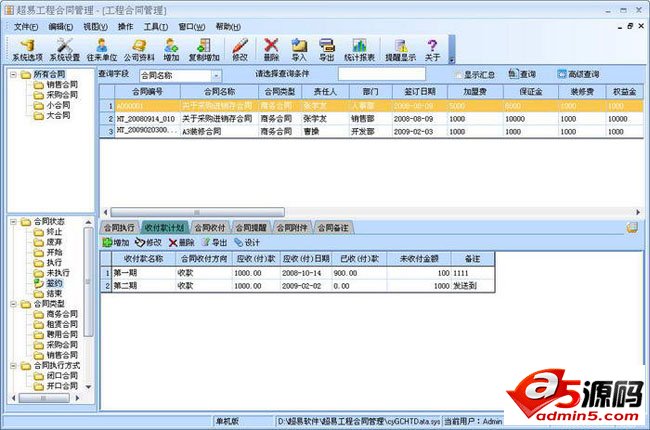Click folder icon beside detail tabs
This screenshot has height=430, width=650.
632,227
